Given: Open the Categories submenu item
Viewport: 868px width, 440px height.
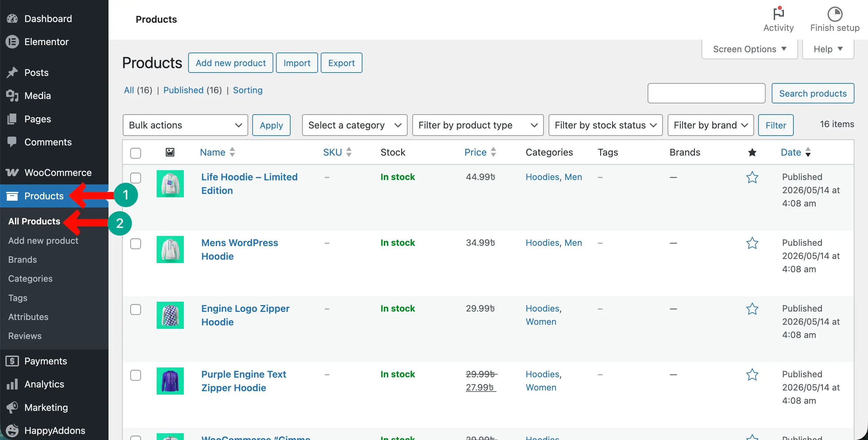Looking at the screenshot, I should click(31, 279).
